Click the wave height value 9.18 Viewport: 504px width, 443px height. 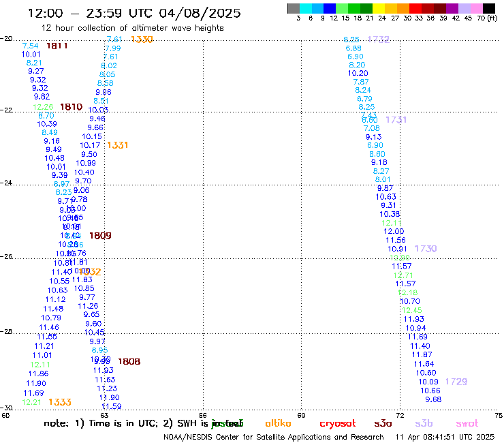[379, 162]
